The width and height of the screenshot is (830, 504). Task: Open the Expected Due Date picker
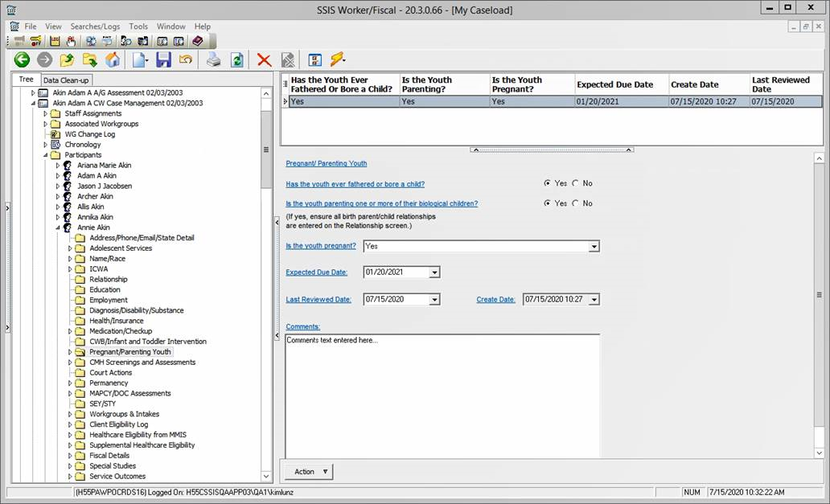tap(434, 272)
